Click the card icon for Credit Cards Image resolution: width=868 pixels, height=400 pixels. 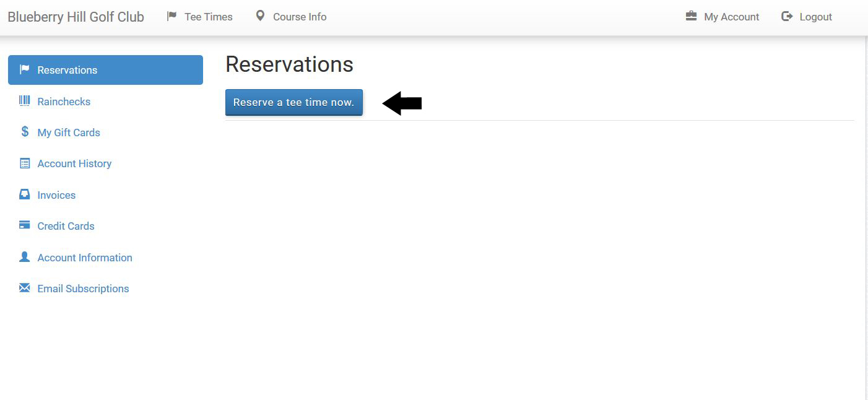(x=25, y=225)
